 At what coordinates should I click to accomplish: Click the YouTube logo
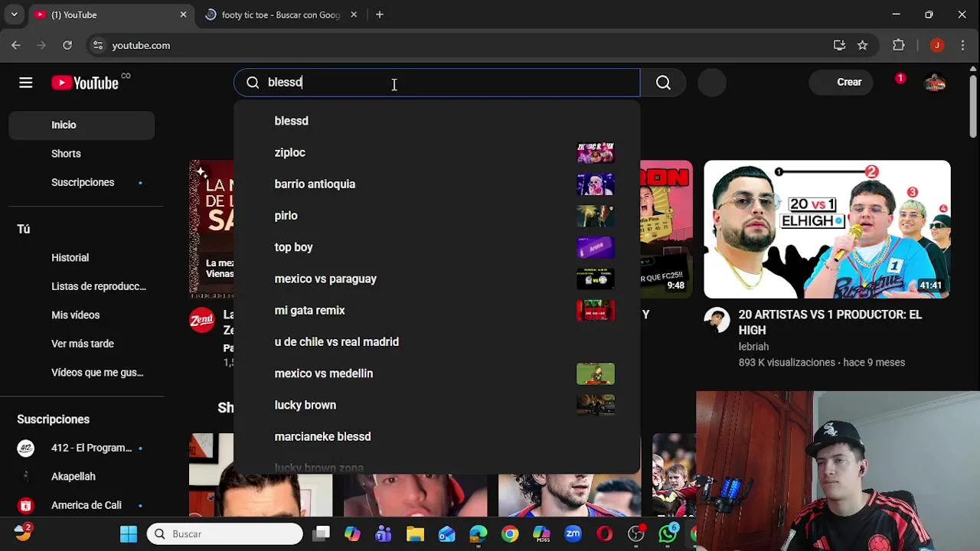(85, 83)
